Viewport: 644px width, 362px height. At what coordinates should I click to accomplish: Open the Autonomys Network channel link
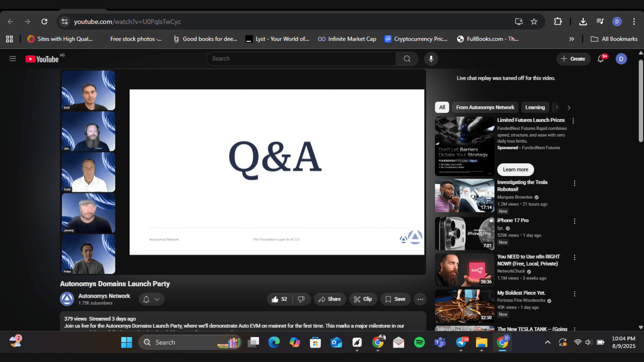pyautogui.click(x=104, y=296)
